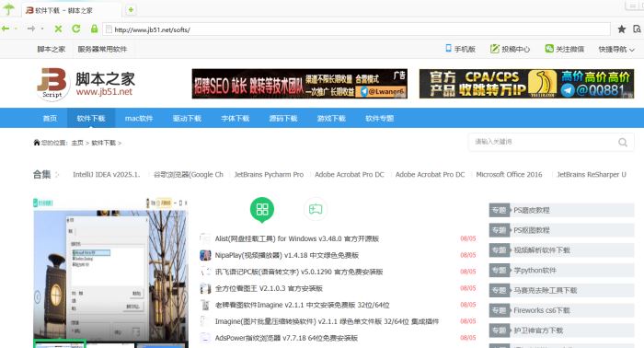The height and width of the screenshot is (348, 644).
Task: Stop page loading with the X icon
Action: tap(58, 29)
